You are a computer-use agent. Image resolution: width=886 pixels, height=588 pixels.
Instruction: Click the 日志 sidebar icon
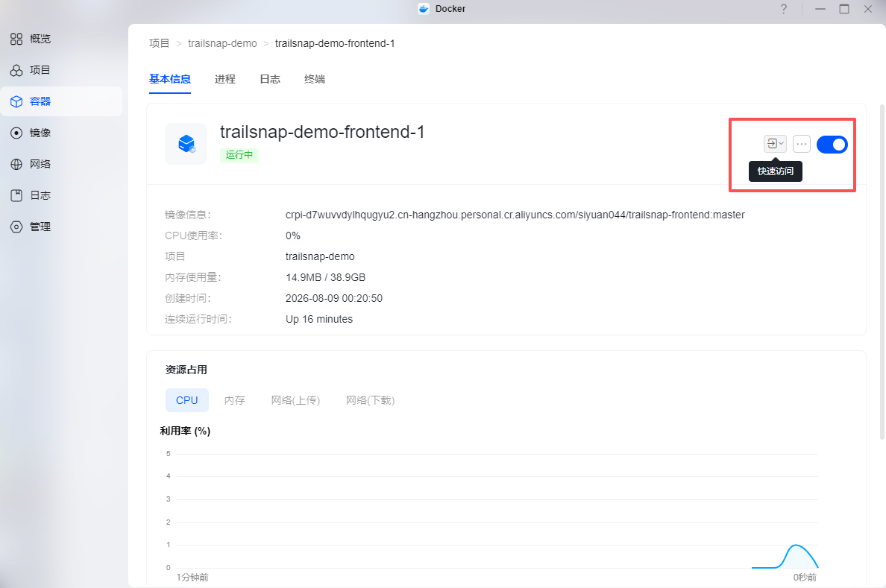[x=16, y=195]
